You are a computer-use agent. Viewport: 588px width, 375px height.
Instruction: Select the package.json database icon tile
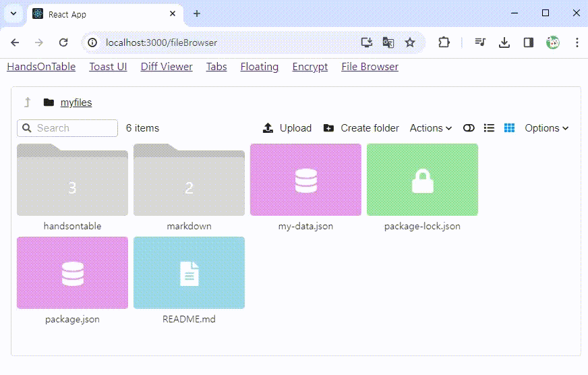pos(72,272)
